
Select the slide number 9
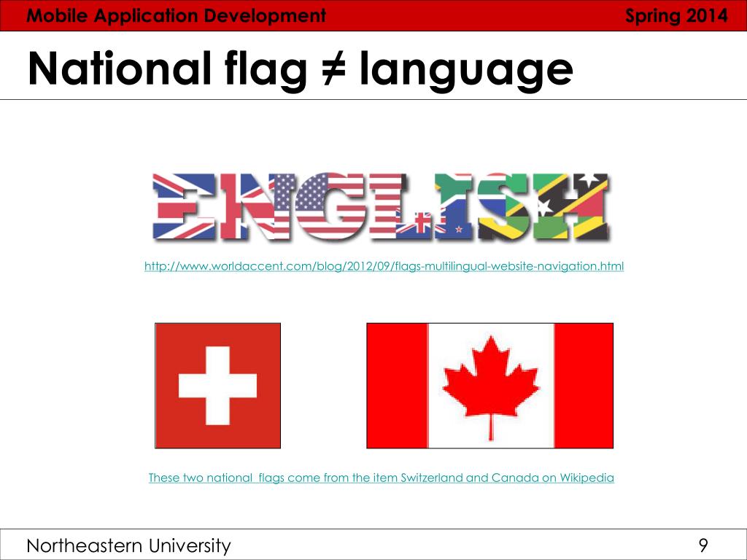703,545
